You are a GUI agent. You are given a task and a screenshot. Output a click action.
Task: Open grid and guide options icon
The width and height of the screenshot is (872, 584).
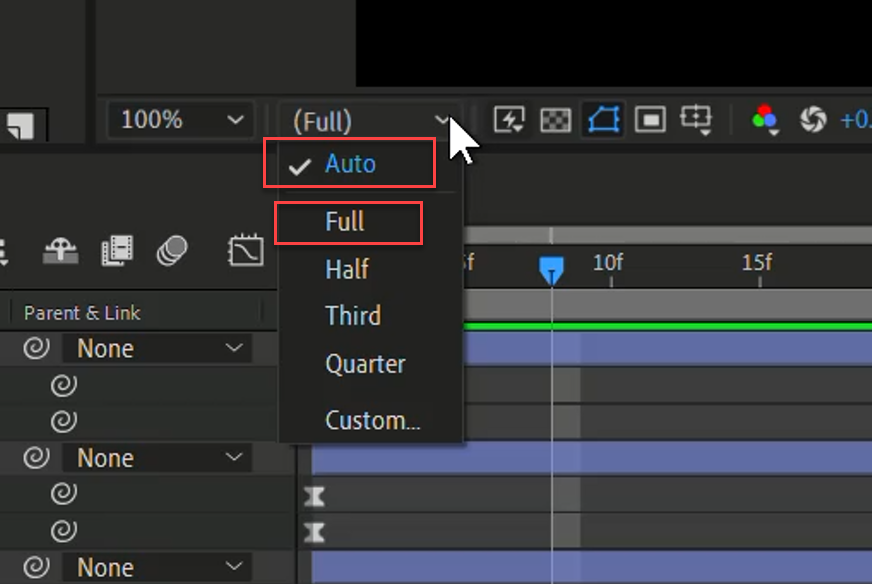pos(696,120)
